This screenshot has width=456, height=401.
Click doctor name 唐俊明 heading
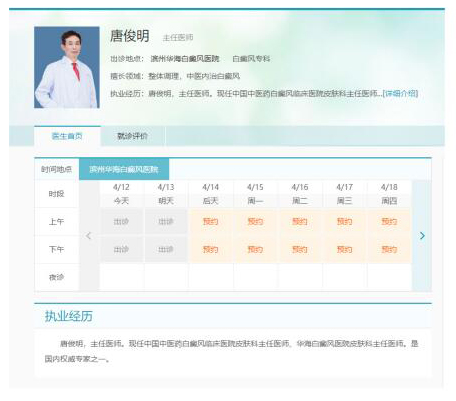coord(130,36)
